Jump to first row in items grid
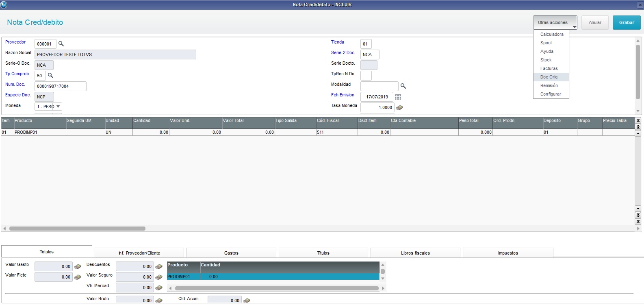644x305 pixels. (x=638, y=120)
